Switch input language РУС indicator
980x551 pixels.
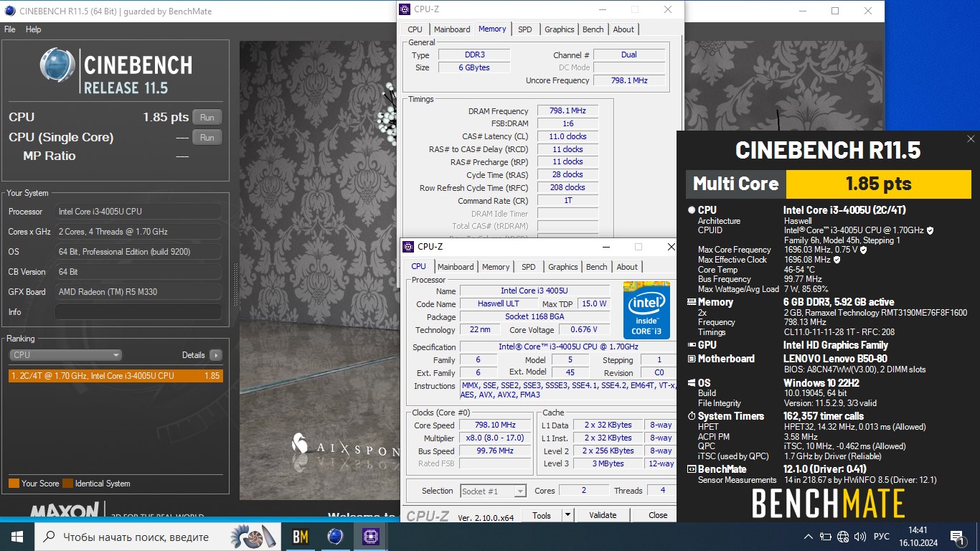pos(882,537)
